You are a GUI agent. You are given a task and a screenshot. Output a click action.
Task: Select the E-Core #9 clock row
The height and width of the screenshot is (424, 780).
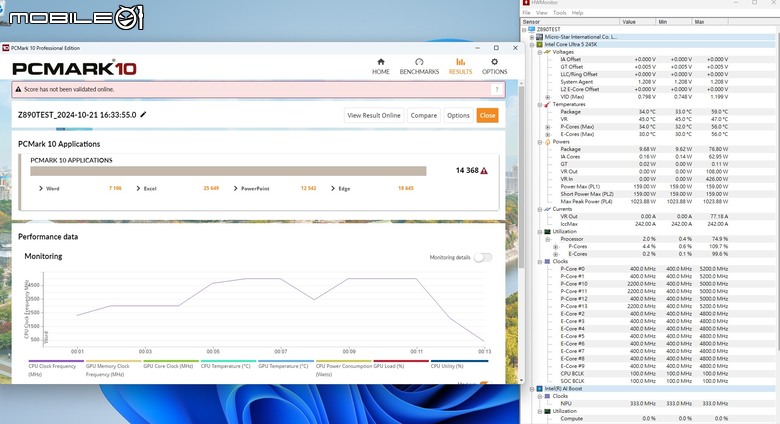pyautogui.click(x=644, y=366)
